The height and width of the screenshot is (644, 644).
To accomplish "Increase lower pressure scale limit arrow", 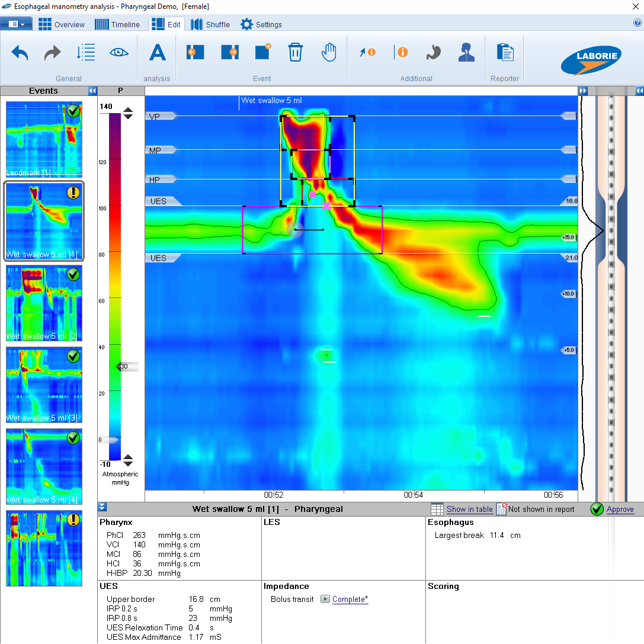I will pyautogui.click(x=128, y=457).
